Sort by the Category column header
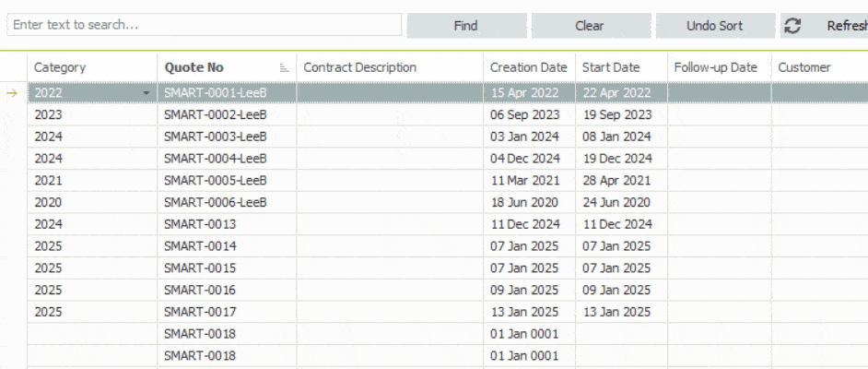868x369 pixels. coord(60,67)
